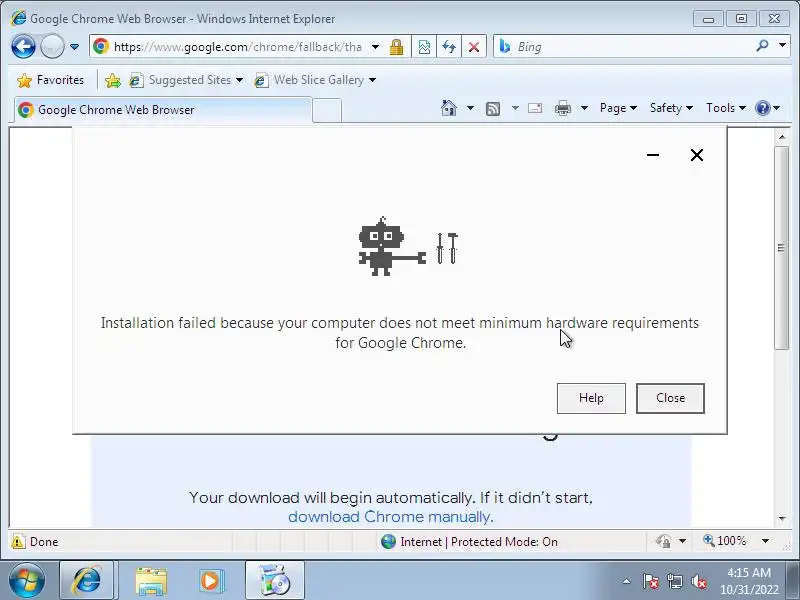Open Web Slice Gallery favorites link
The image size is (800, 600).
tap(315, 80)
